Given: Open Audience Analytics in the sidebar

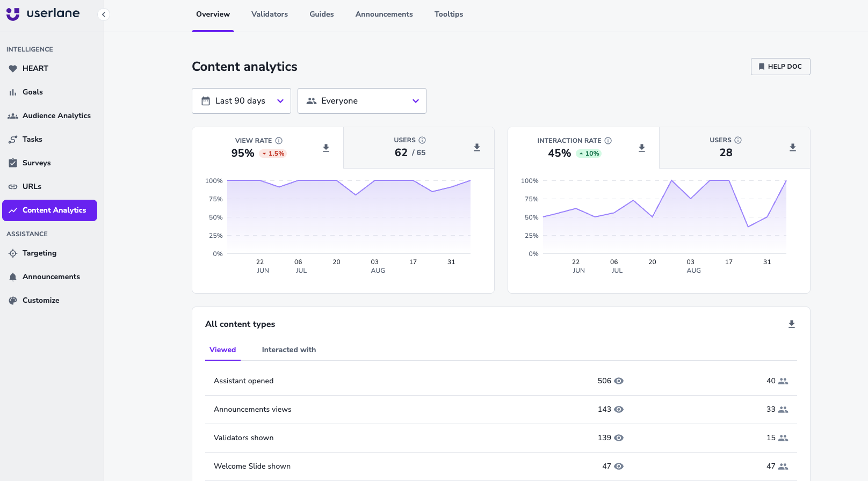Looking at the screenshot, I should click(x=49, y=115).
